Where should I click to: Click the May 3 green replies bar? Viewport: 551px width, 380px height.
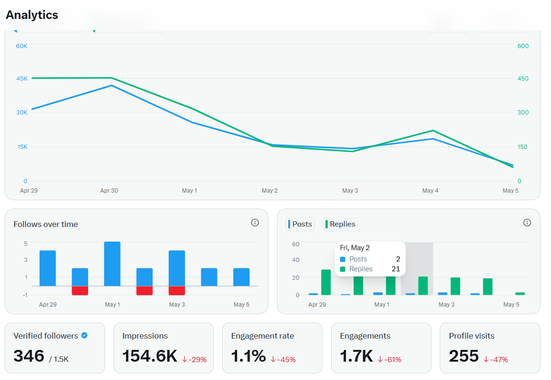[x=455, y=286]
